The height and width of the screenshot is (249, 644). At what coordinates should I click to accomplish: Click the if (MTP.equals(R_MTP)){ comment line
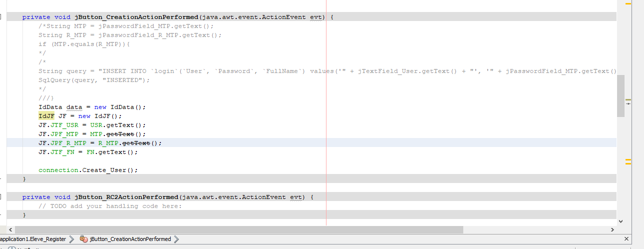pyautogui.click(x=84, y=44)
